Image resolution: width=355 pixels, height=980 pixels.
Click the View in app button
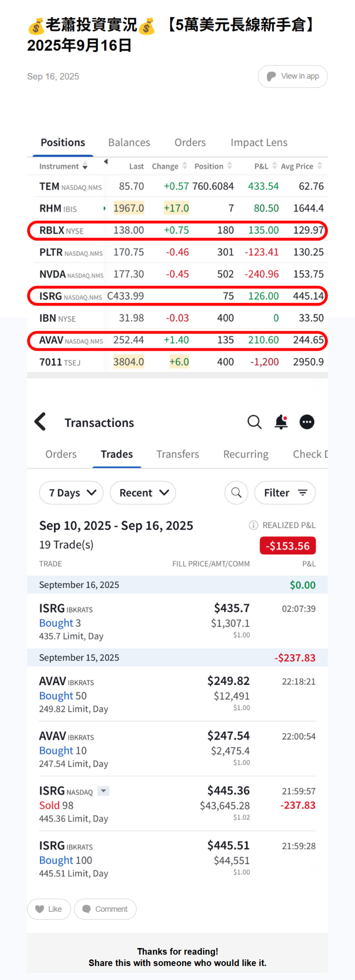coord(293,76)
